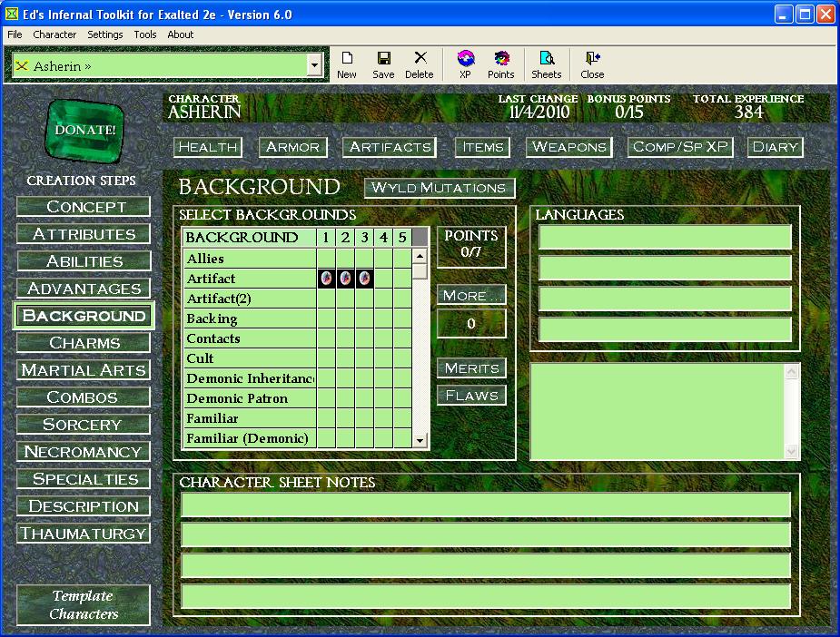Go to the Advantages creation step
Viewport: 840px width, 637px height.
pos(84,289)
